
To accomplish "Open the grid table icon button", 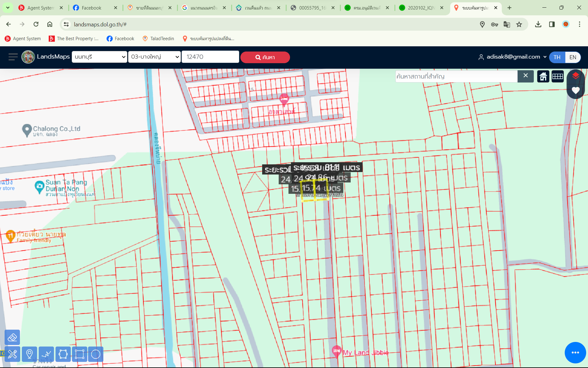I will [557, 76].
